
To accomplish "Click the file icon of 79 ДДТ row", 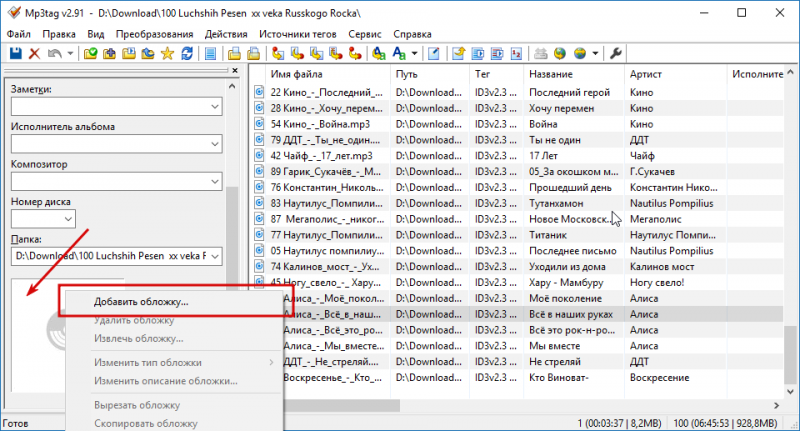I will pos(259,139).
